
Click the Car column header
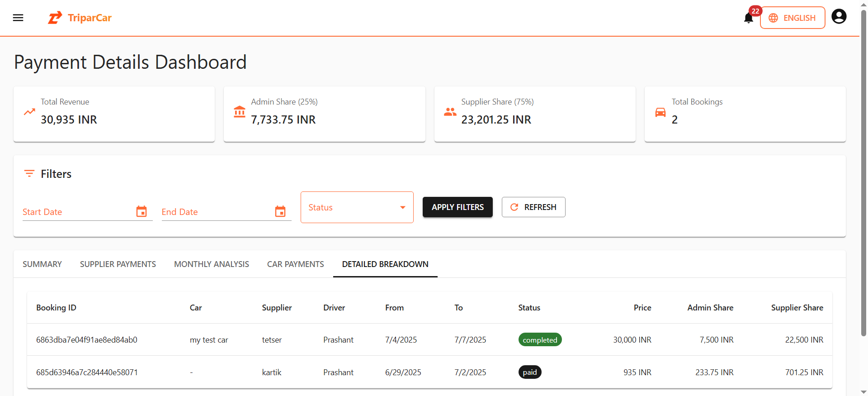tap(196, 308)
